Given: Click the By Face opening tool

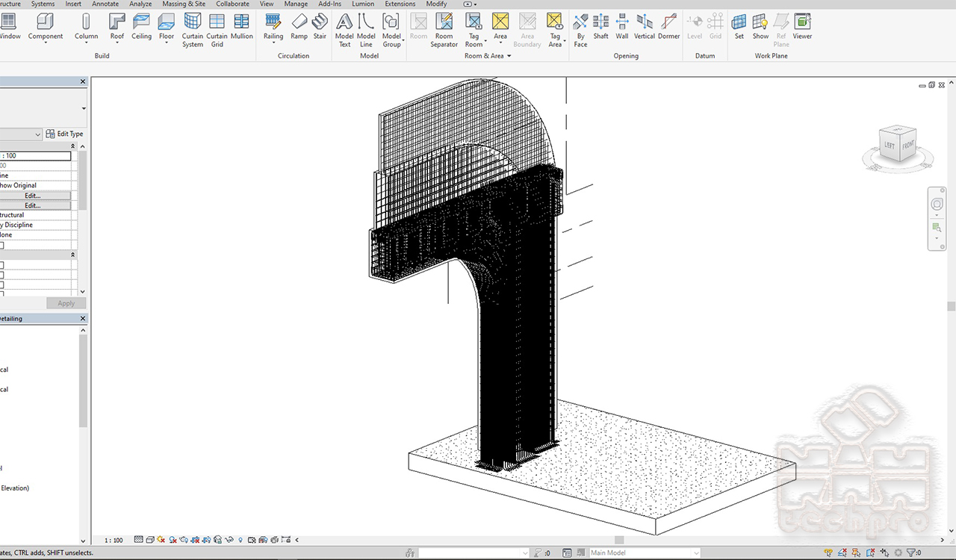Looking at the screenshot, I should 580,31.
